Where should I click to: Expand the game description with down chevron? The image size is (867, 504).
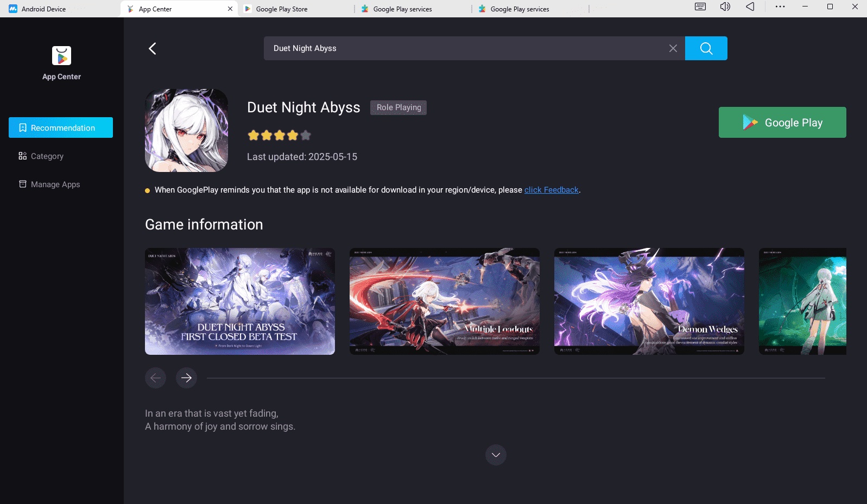[x=496, y=455]
